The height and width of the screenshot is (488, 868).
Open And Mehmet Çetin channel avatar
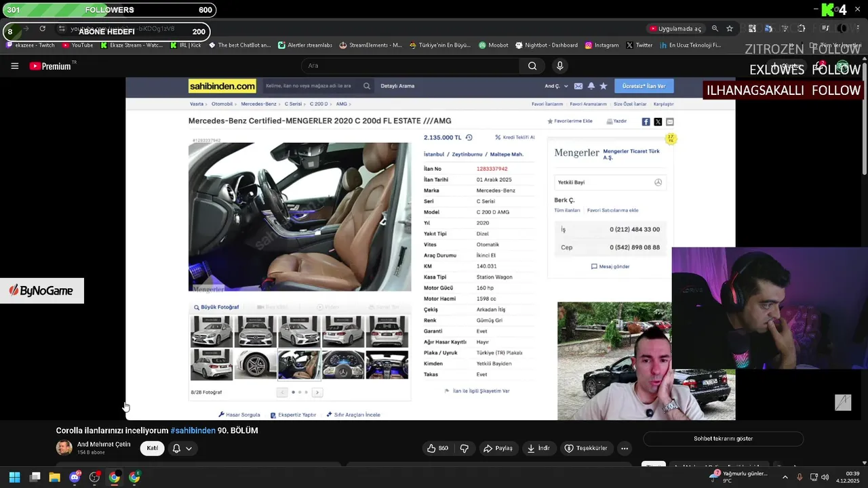click(64, 448)
